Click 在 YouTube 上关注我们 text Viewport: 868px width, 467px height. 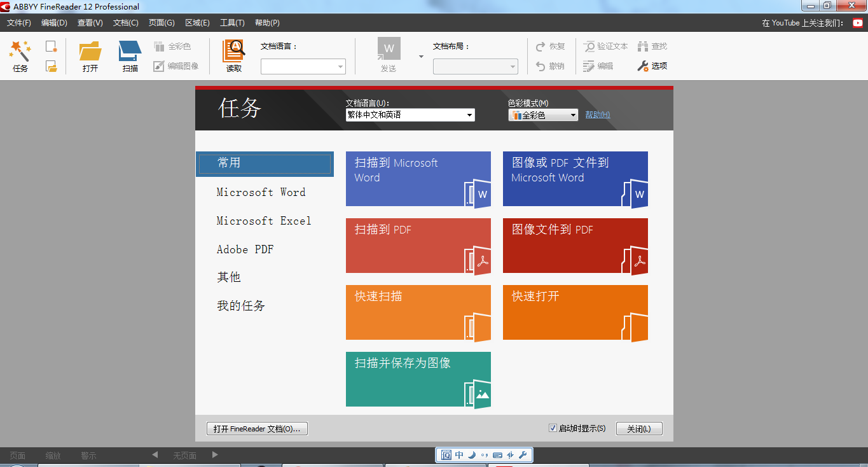tap(803, 23)
